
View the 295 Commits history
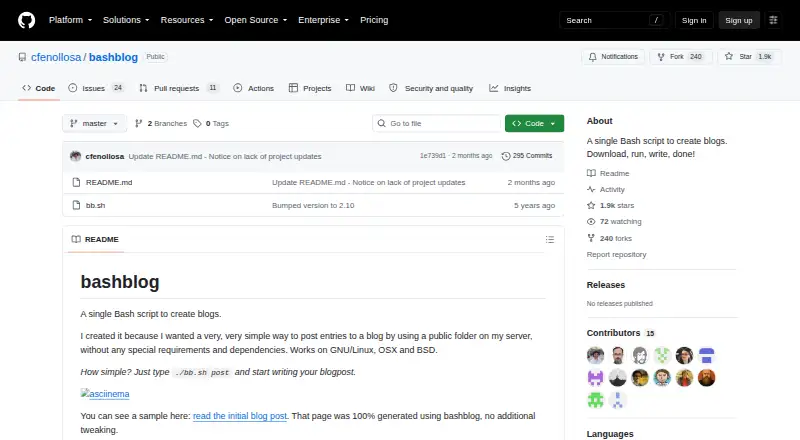[x=527, y=156]
